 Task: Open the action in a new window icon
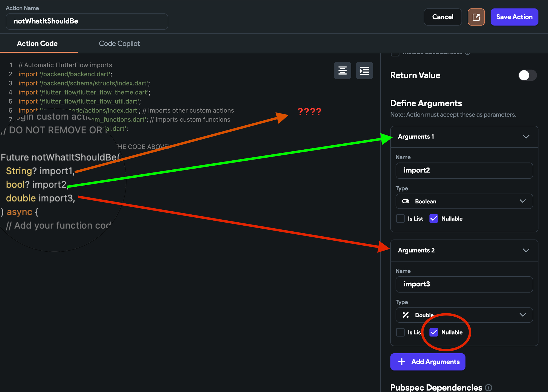(476, 17)
